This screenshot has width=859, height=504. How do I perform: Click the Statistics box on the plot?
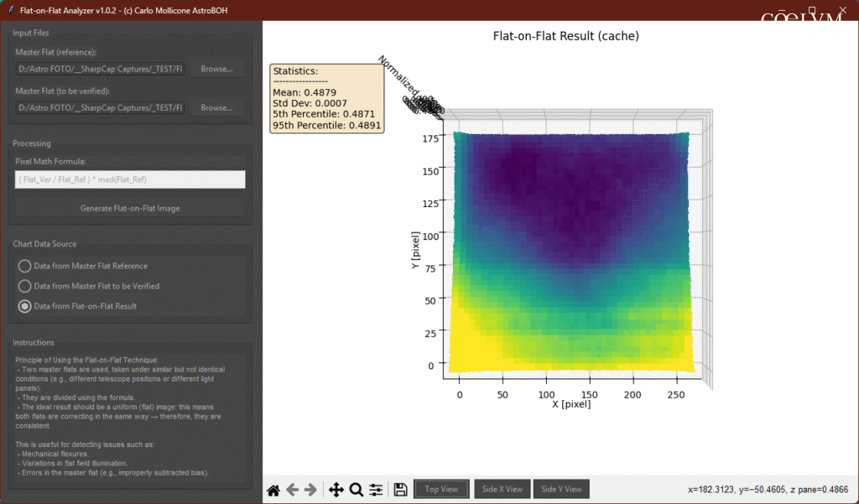[x=326, y=98]
